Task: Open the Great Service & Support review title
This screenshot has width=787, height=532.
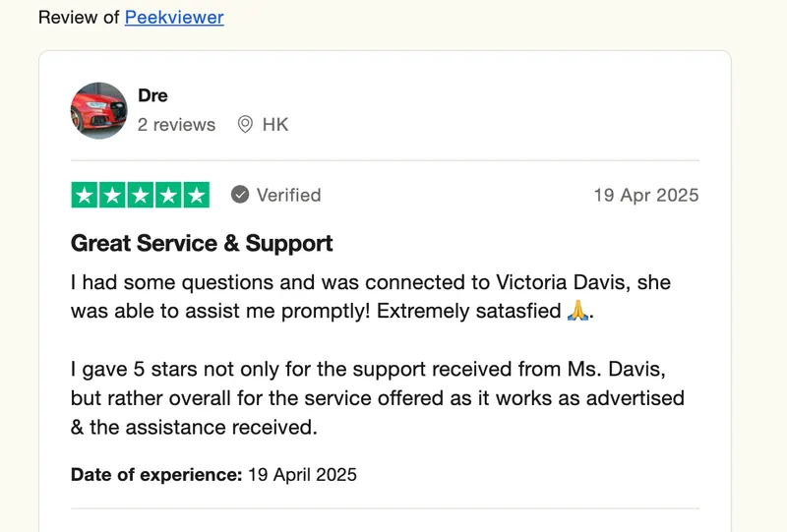Action: point(202,244)
